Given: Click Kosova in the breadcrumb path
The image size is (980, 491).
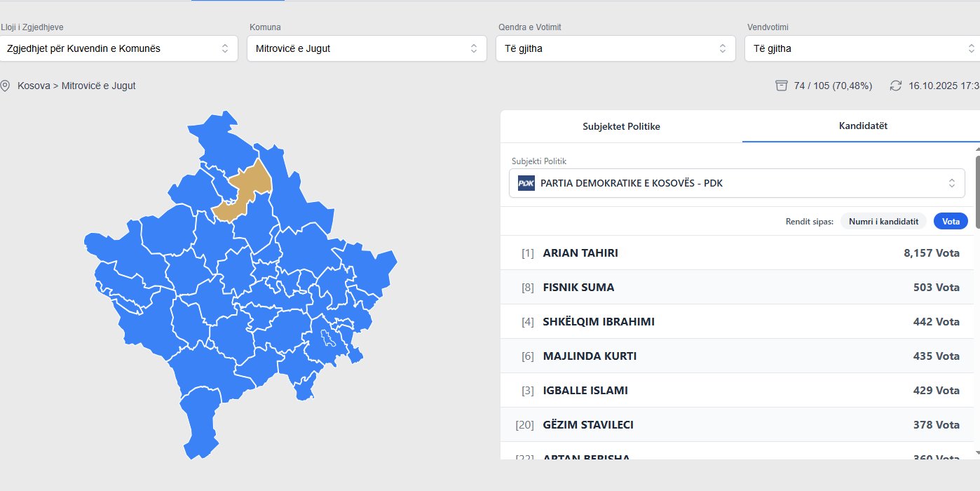Looking at the screenshot, I should (33, 86).
